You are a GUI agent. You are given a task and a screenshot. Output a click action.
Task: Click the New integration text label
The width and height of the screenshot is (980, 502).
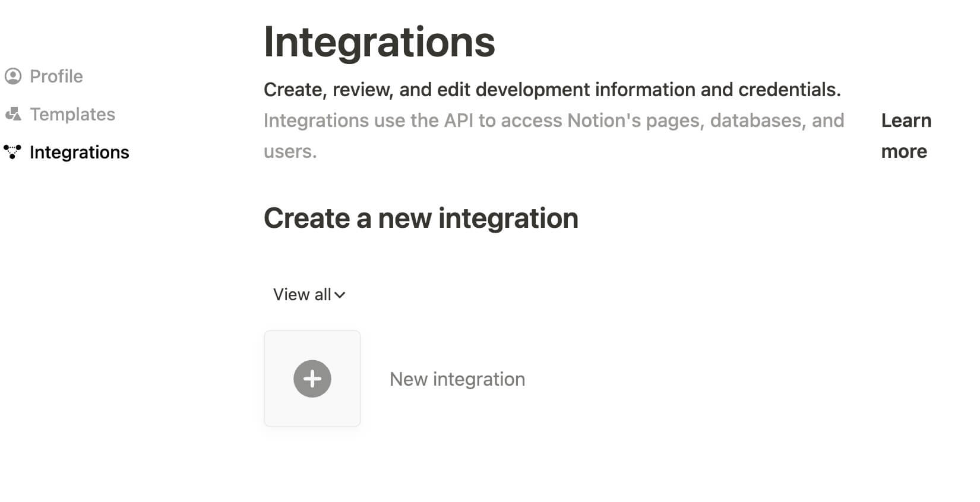tap(457, 379)
